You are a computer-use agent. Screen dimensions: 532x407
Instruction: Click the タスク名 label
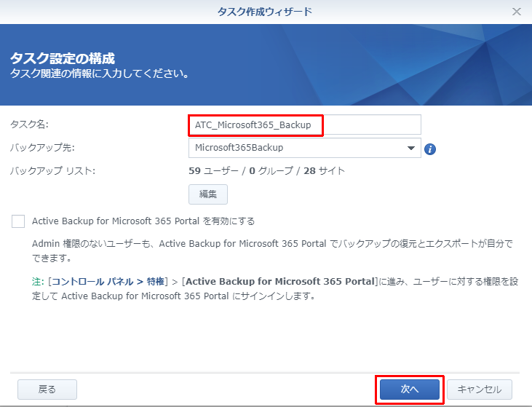click(30, 125)
